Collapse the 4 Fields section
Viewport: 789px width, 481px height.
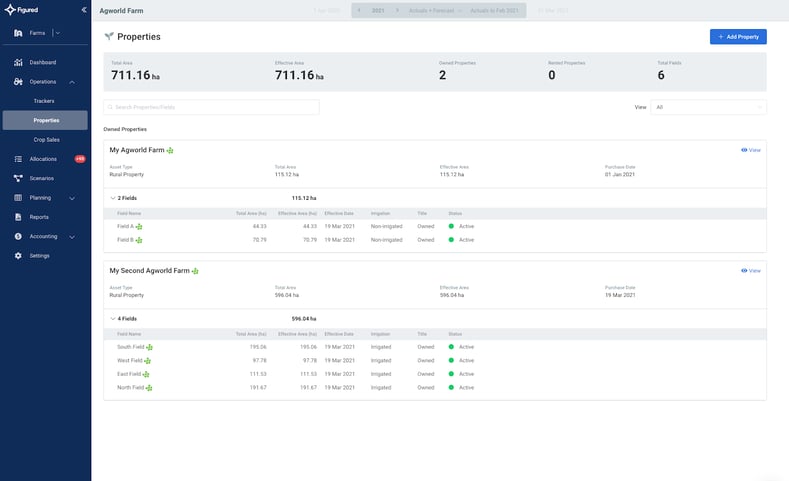pyautogui.click(x=113, y=319)
